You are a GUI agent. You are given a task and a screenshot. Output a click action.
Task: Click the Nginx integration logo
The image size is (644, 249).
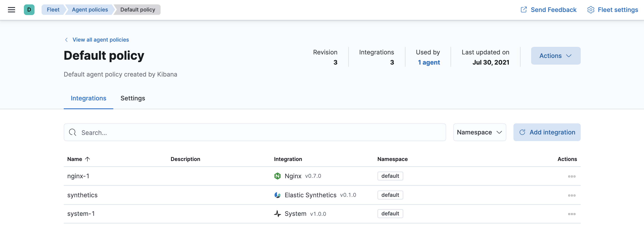pos(278,176)
